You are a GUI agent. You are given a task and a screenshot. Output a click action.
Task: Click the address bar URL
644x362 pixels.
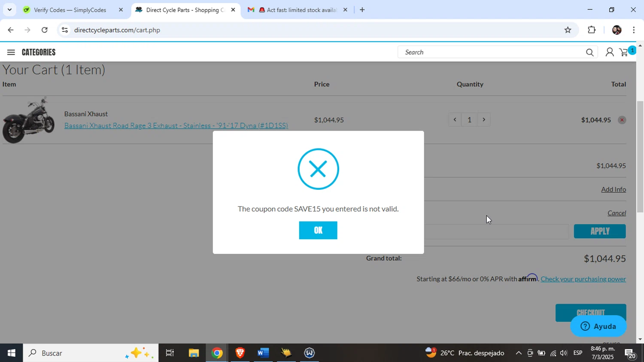tap(117, 30)
